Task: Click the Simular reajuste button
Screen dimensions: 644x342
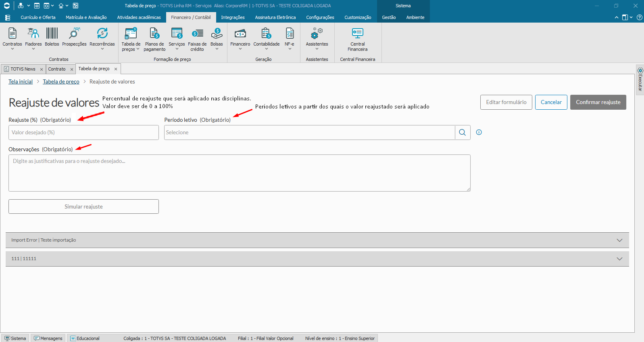Action: click(x=83, y=206)
